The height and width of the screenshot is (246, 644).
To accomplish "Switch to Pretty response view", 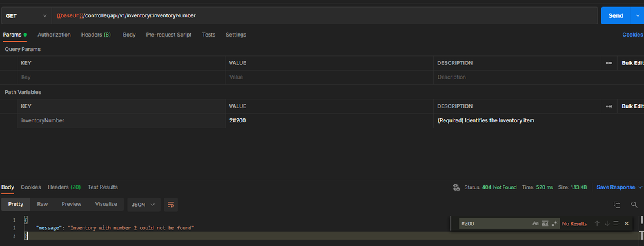I will point(16,204).
